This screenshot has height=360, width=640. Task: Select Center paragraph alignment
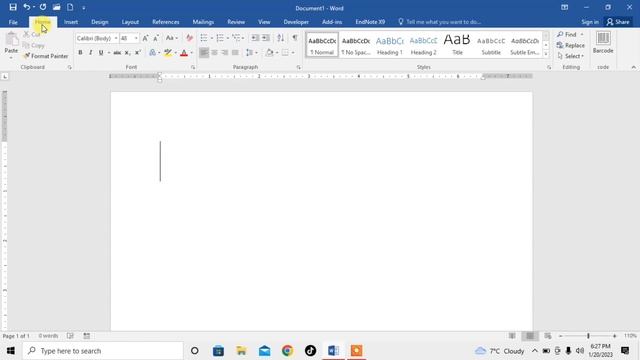click(x=214, y=52)
